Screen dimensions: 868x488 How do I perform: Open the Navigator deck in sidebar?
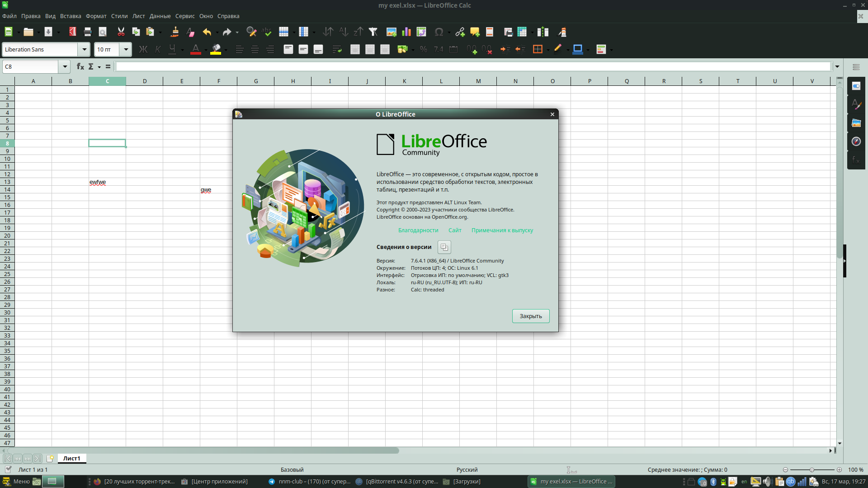(x=856, y=141)
